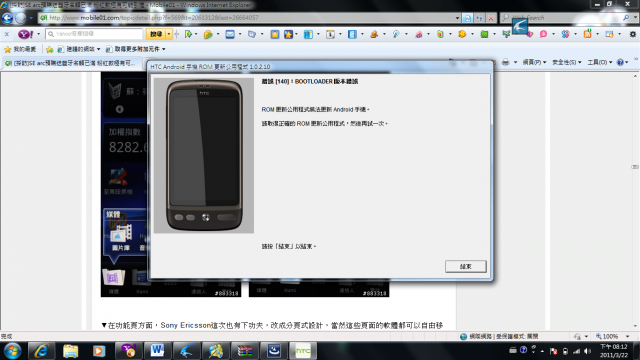Open the Windows Explorer folder taskbar icon
This screenshot has width=640, height=360.
pyautogui.click(x=70, y=351)
